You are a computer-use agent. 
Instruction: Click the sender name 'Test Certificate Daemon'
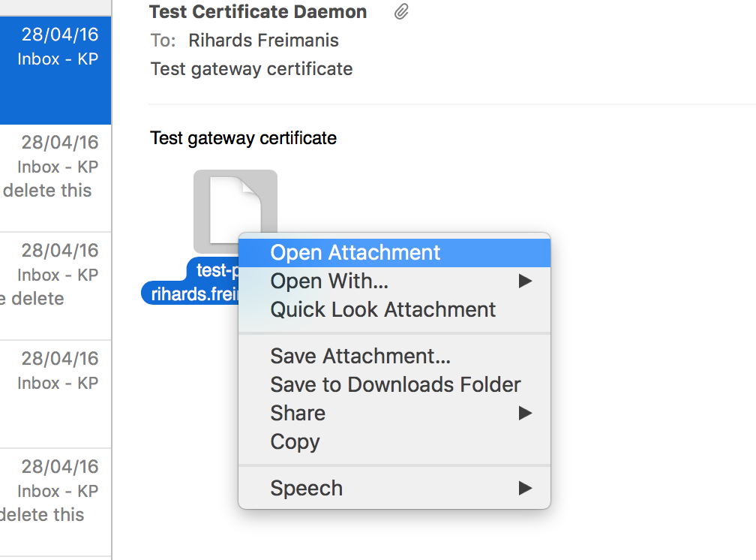[x=257, y=11]
